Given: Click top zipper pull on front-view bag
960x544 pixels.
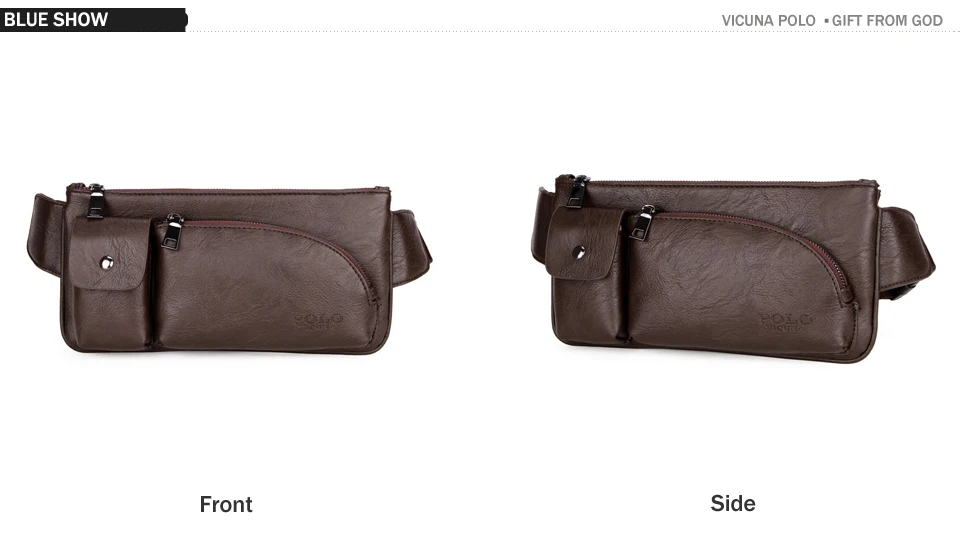Looking at the screenshot, I should (95, 201).
